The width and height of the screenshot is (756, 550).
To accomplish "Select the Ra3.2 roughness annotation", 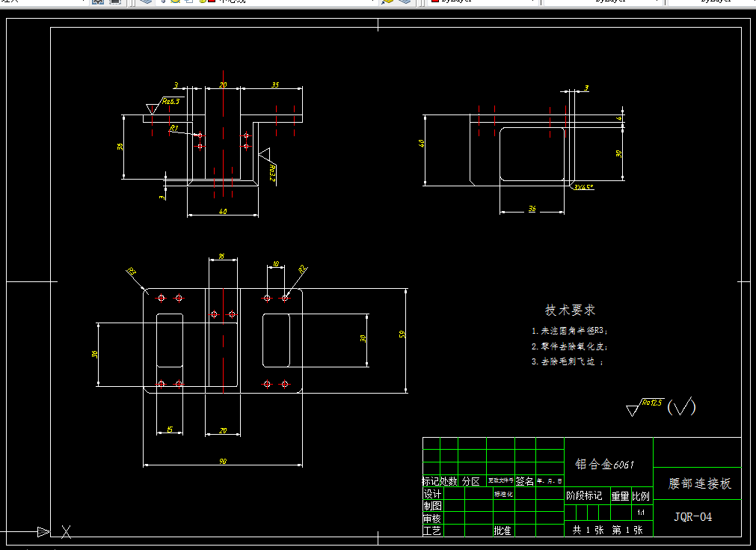I will pos(272,173).
